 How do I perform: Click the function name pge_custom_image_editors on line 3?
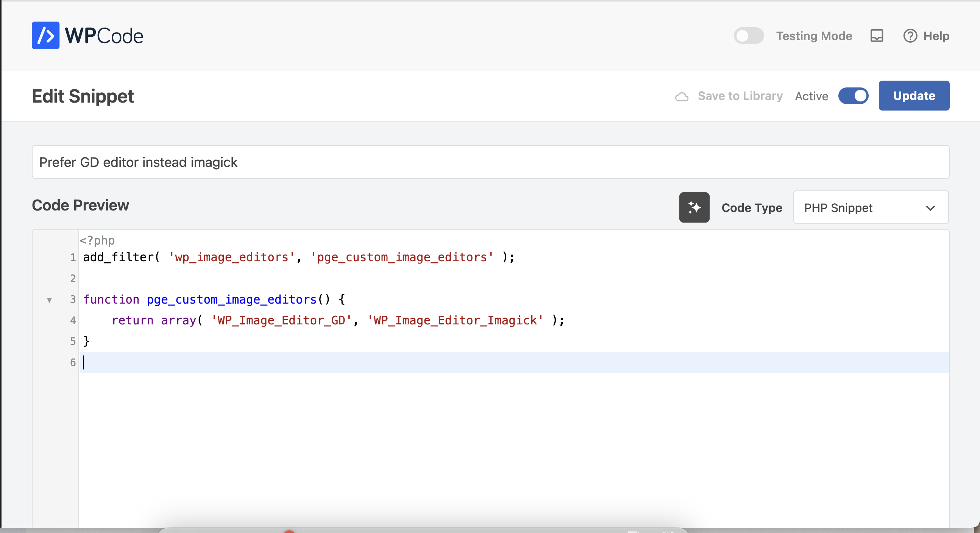click(x=232, y=299)
